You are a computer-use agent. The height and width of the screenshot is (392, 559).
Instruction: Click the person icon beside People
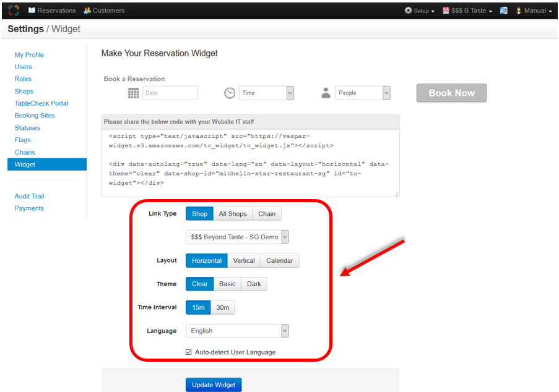coord(326,93)
